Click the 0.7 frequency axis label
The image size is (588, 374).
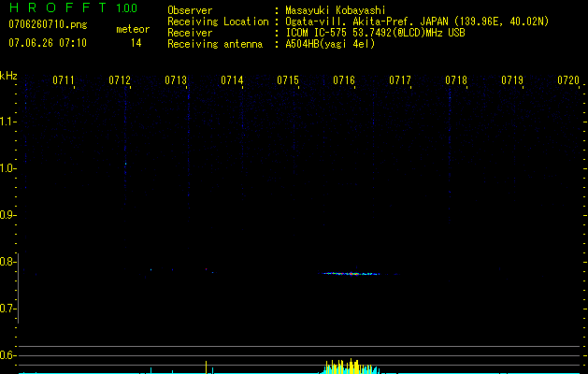coord(7,309)
